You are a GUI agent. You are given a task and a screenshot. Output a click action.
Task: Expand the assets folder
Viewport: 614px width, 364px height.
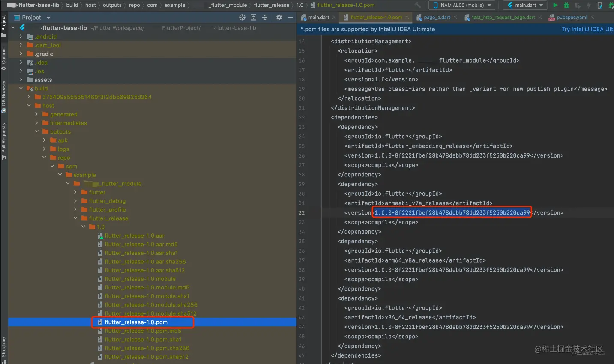[21, 80]
